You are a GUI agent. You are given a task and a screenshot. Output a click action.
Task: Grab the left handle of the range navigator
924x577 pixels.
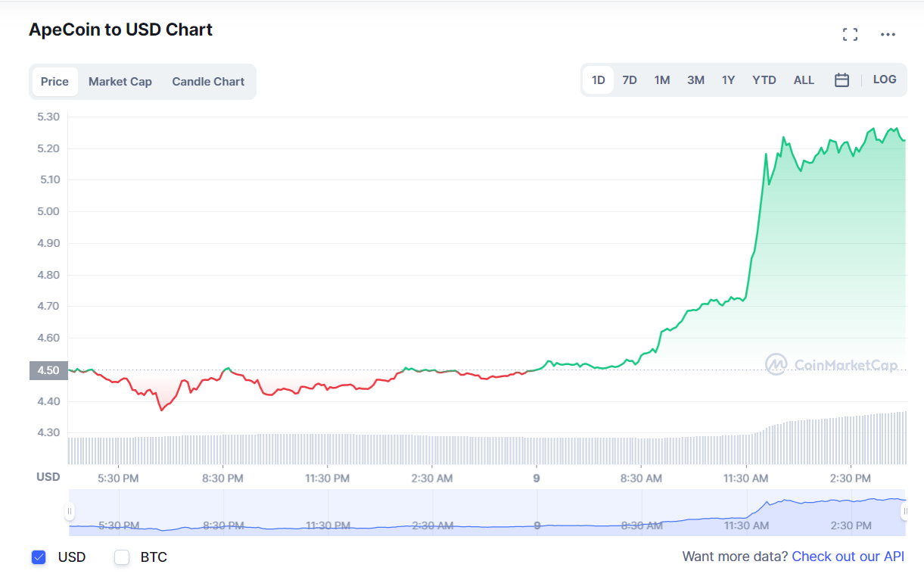(x=70, y=512)
